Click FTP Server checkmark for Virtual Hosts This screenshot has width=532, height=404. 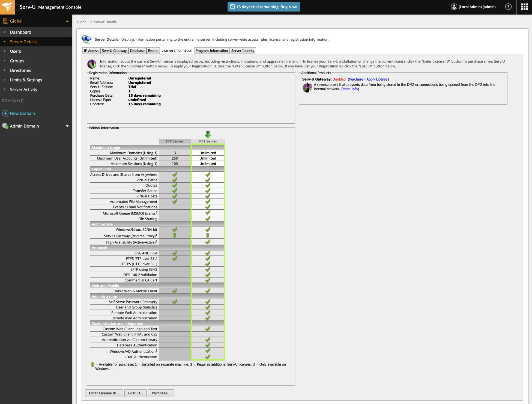tap(175, 196)
